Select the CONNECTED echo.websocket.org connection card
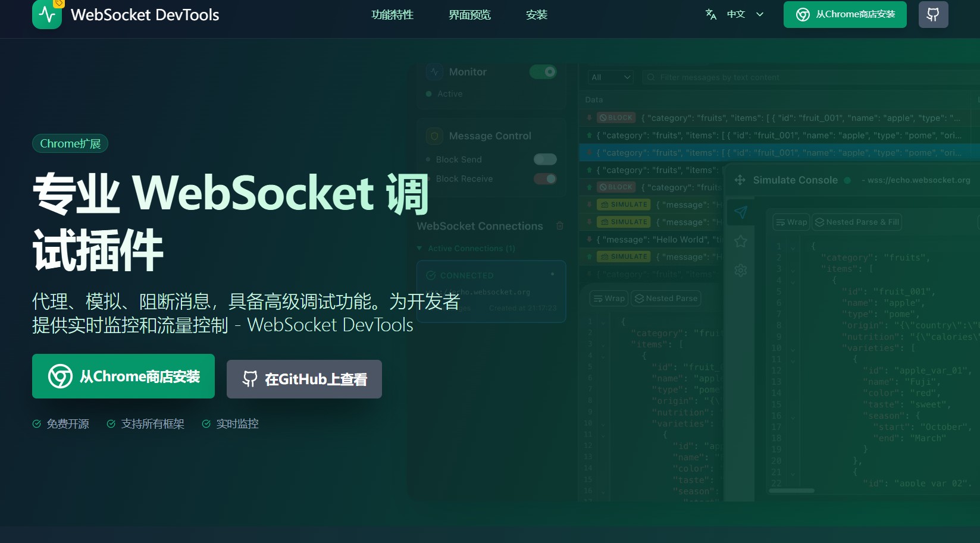 [491, 291]
